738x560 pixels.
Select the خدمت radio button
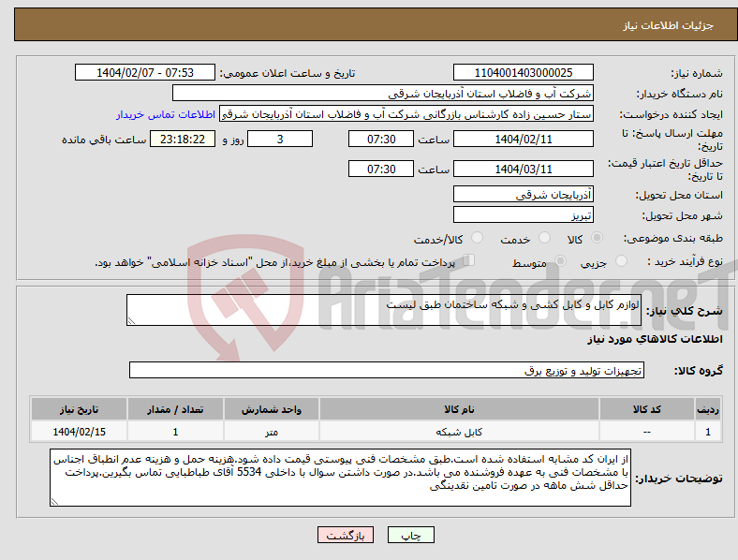pyautogui.click(x=544, y=238)
